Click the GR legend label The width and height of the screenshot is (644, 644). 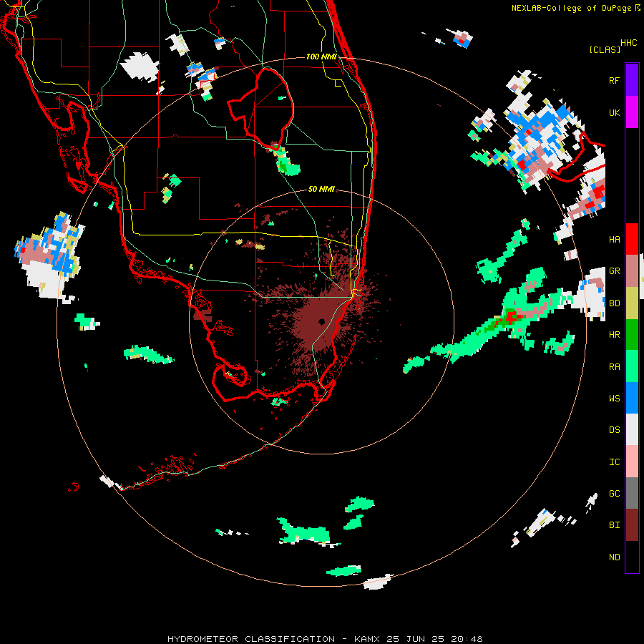coord(614,271)
